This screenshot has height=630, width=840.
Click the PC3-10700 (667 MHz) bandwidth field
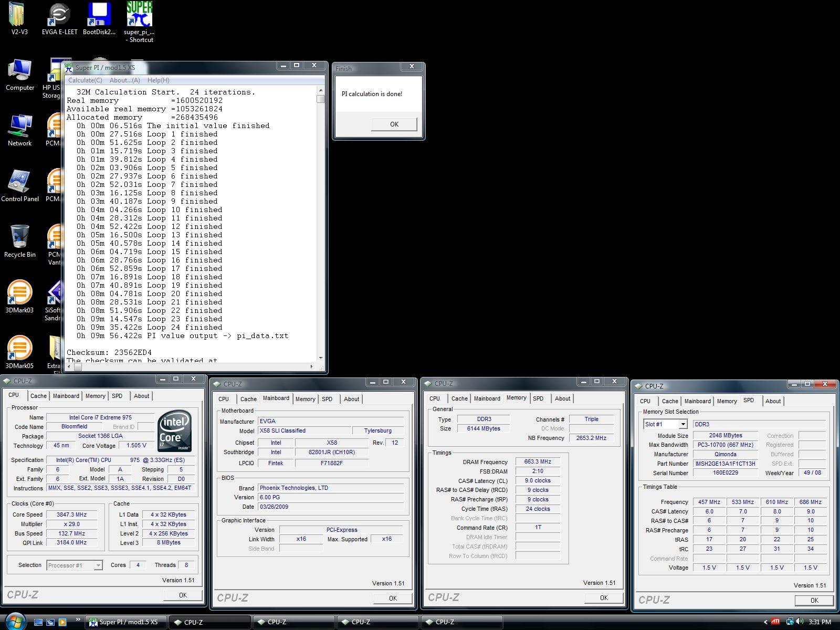pos(725,445)
